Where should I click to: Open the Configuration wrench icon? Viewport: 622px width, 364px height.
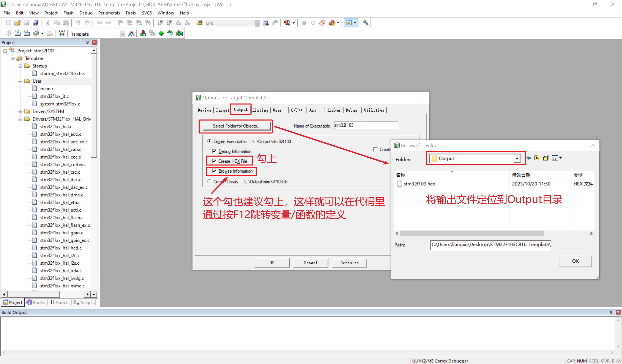coord(366,23)
